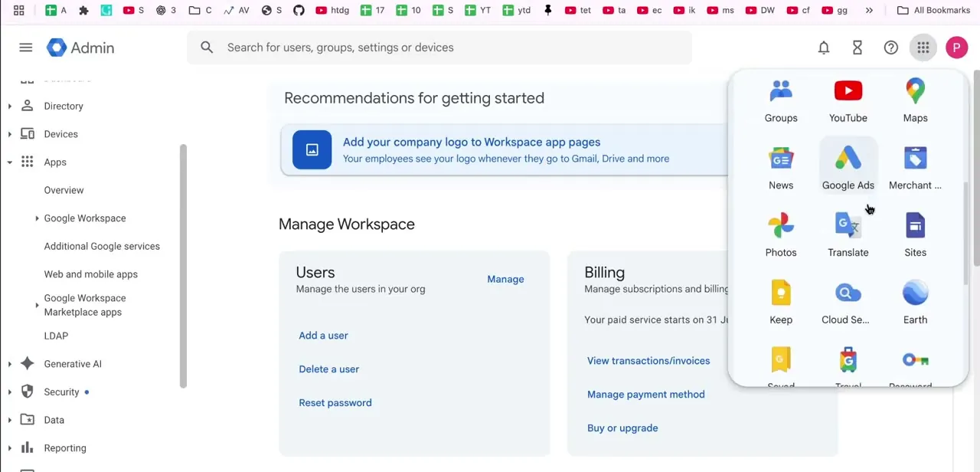
Task: Open GitHub bookmark in bookmarks bar
Action: tap(299, 10)
